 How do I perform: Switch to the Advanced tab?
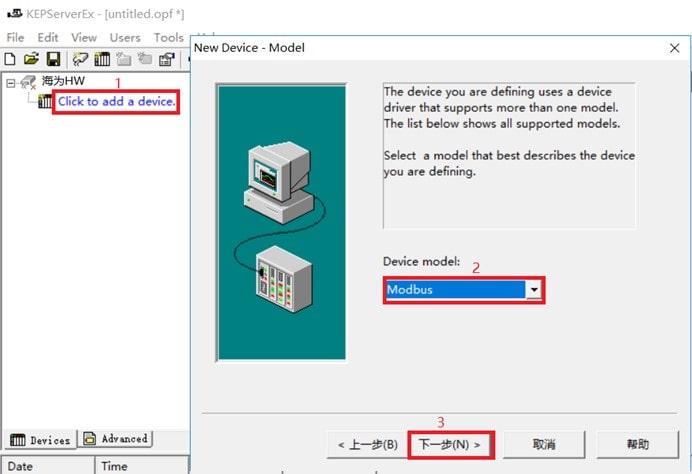tap(116, 439)
